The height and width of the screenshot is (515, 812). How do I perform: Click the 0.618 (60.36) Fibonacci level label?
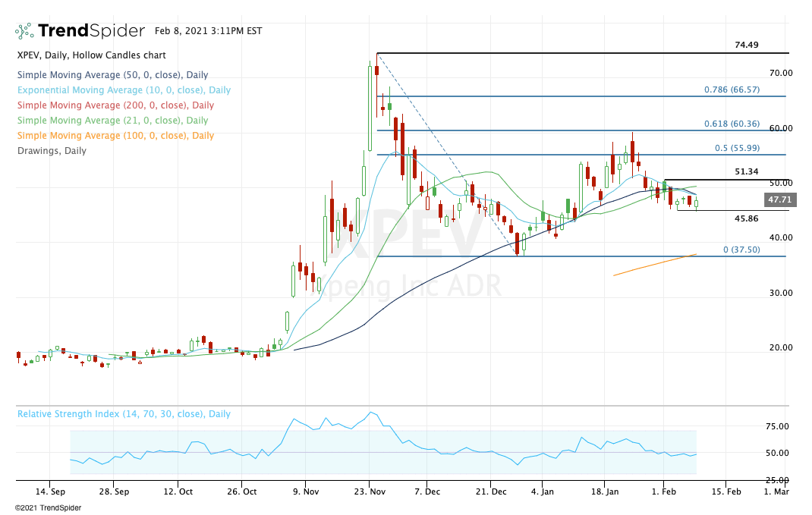coord(732,123)
